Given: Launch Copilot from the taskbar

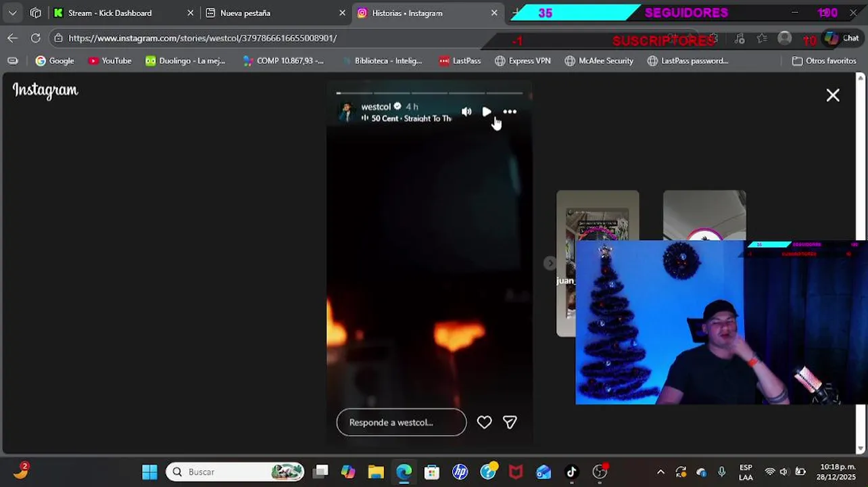Looking at the screenshot, I should [x=347, y=471].
